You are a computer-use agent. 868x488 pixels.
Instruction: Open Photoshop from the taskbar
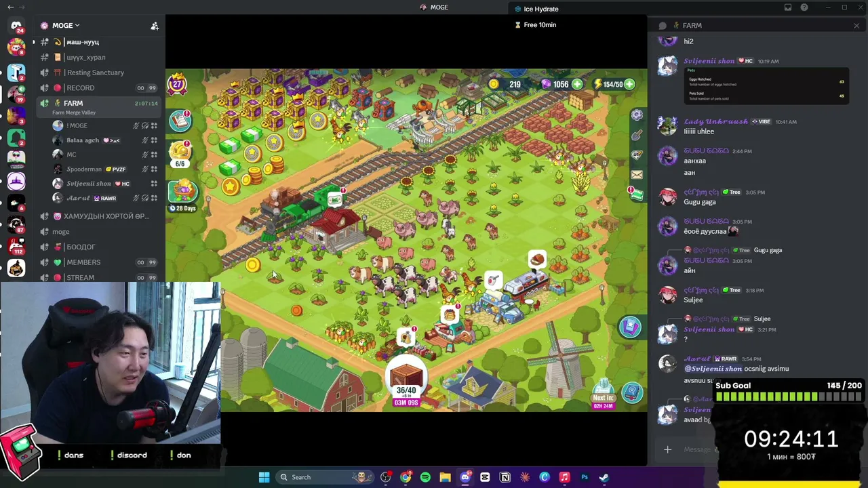584,477
